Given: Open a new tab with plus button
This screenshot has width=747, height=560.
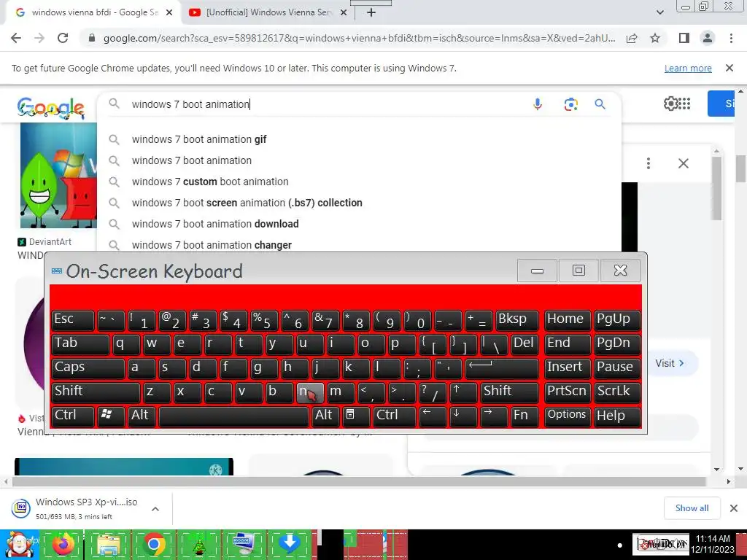Looking at the screenshot, I should click(x=371, y=13).
